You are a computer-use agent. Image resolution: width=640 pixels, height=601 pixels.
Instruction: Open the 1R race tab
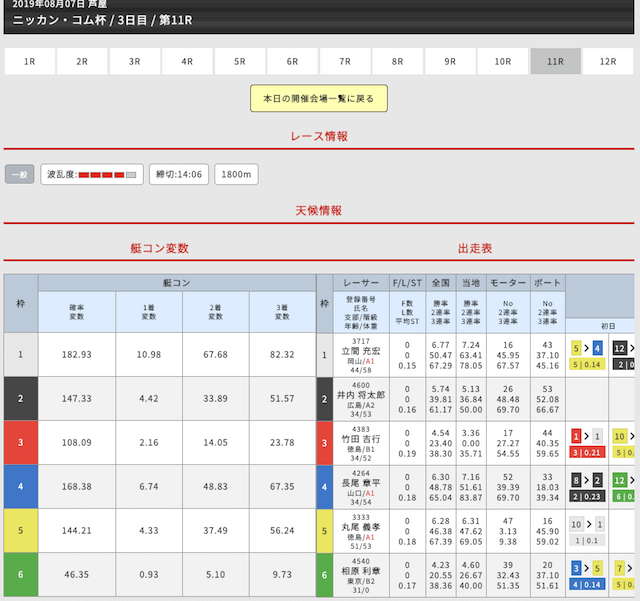[x=29, y=61]
